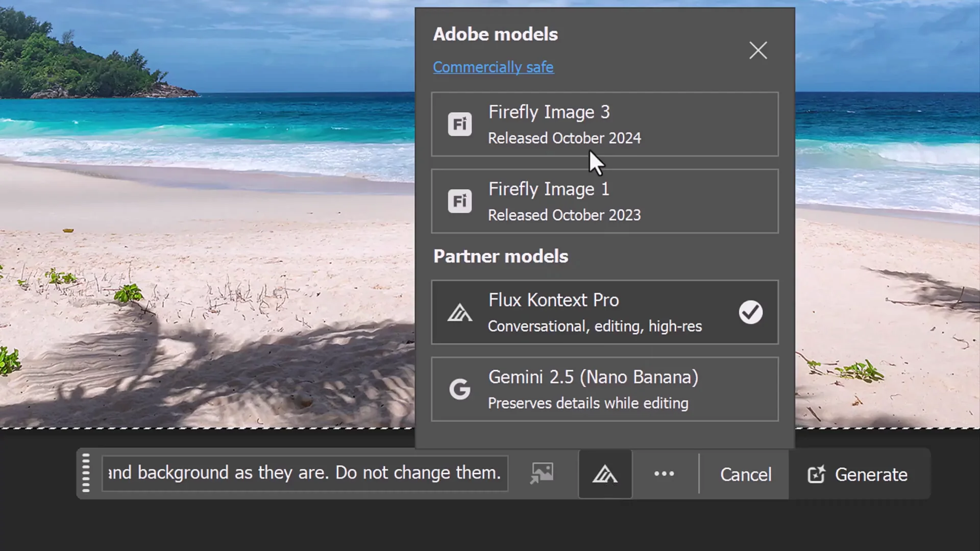Click the Flux Kontext Pro mountain icon
The height and width of the screenshot is (551, 980).
pos(460,312)
